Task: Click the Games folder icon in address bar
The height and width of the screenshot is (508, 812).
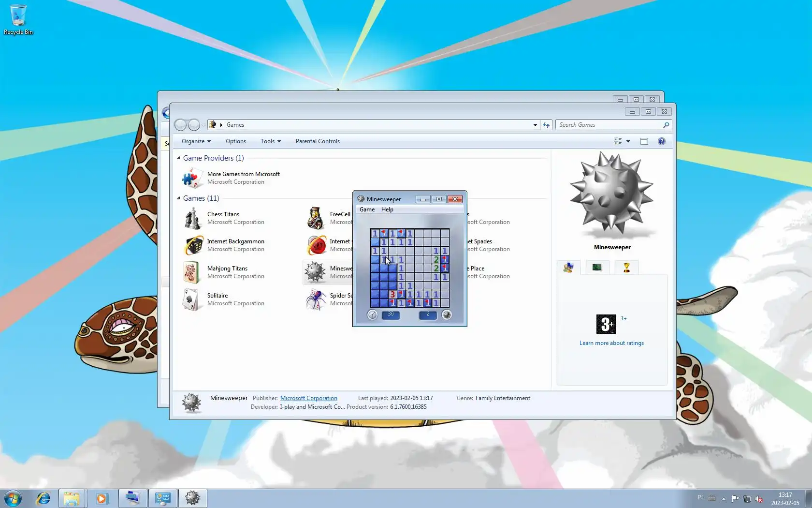Action: click(212, 125)
